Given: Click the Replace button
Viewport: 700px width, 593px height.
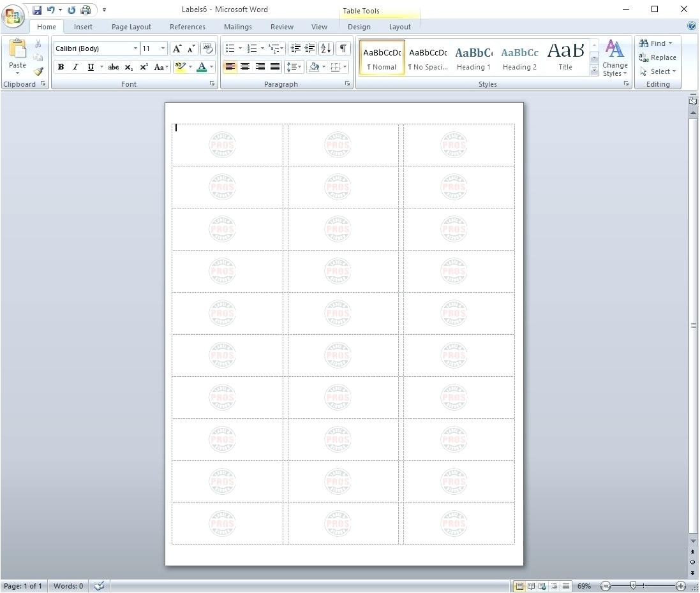Looking at the screenshot, I should [x=658, y=57].
